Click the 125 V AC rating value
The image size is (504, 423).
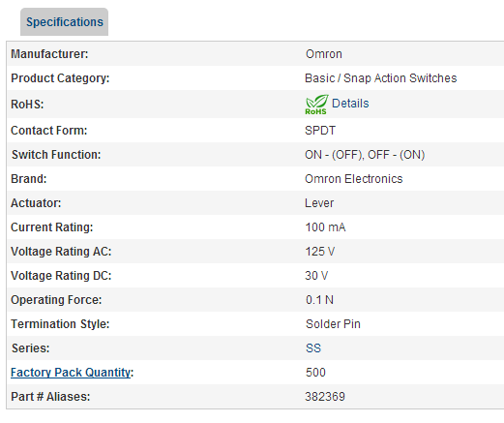tap(320, 252)
